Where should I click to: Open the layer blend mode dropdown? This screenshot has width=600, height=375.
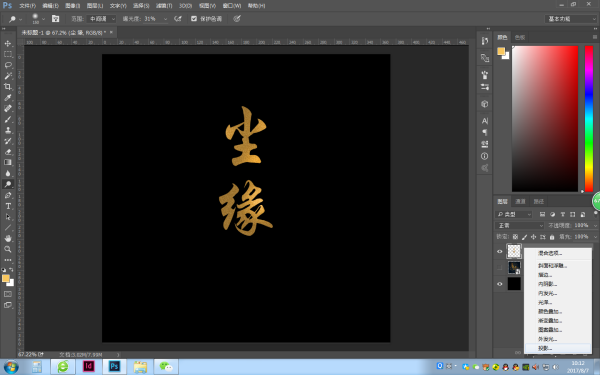520,225
